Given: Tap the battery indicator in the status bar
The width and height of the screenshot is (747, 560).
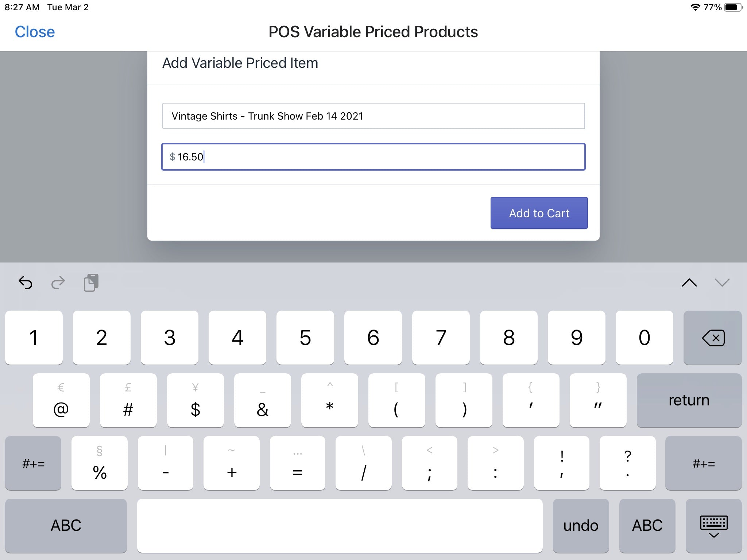Looking at the screenshot, I should [732, 6].
